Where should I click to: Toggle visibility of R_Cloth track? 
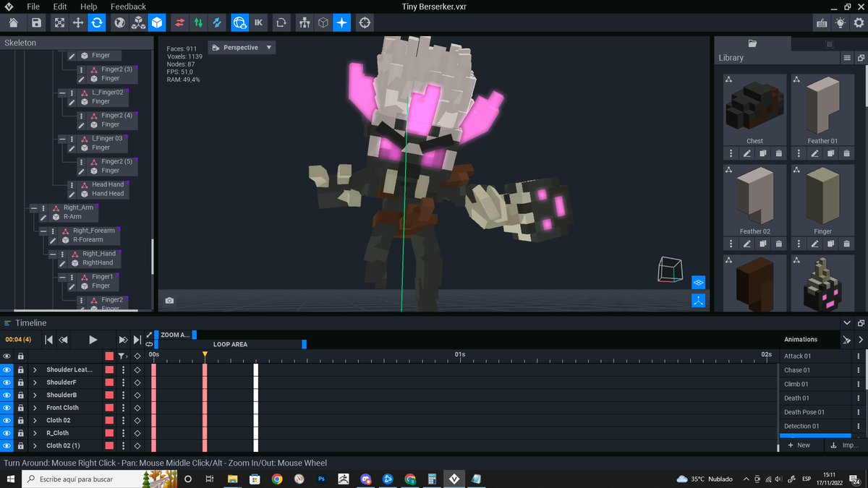7,433
